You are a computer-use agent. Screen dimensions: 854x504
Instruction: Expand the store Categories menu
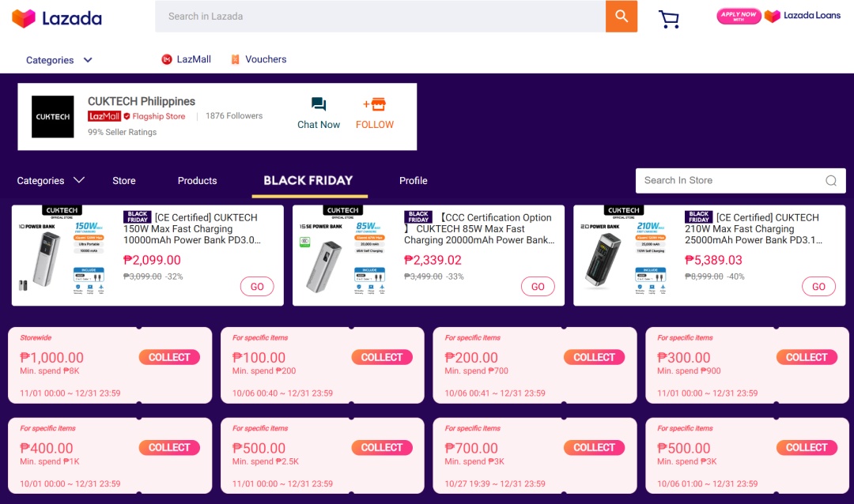pos(51,181)
